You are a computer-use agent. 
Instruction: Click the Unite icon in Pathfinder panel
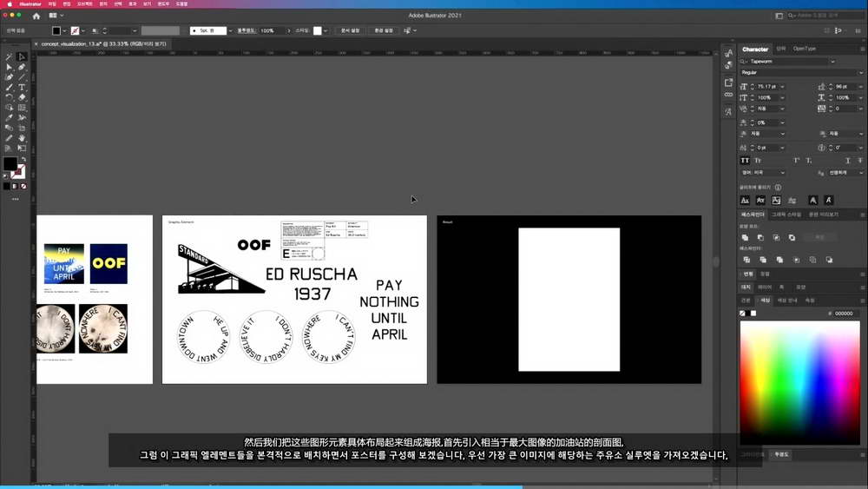pyautogui.click(x=745, y=238)
